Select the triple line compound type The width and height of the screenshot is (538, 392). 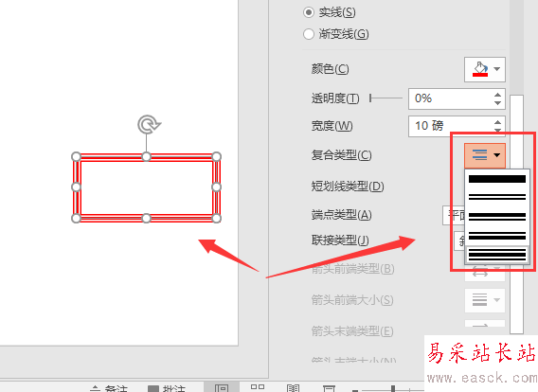[497, 255]
